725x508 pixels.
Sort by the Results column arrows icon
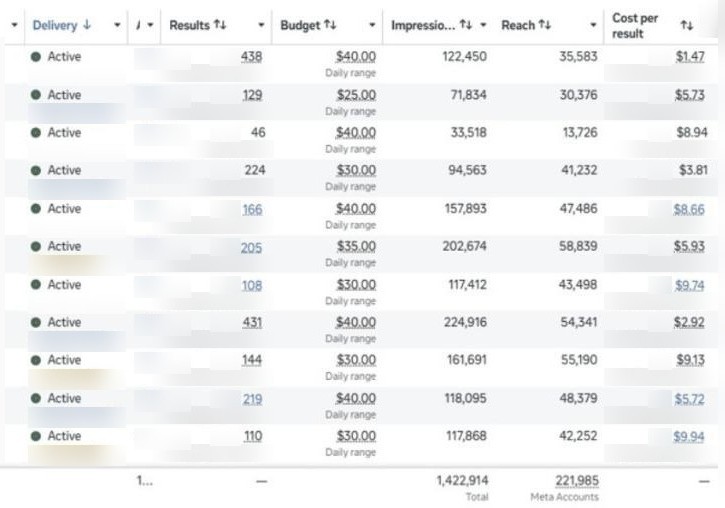tap(220, 25)
